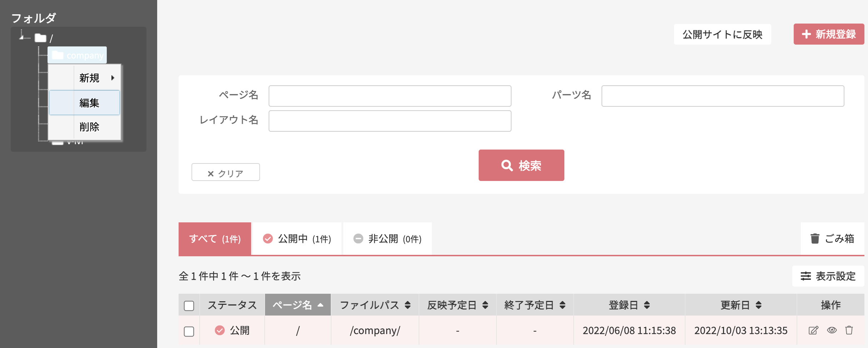Click the root folder icon in tree
Screen dimensions: 868x348
tap(40, 38)
